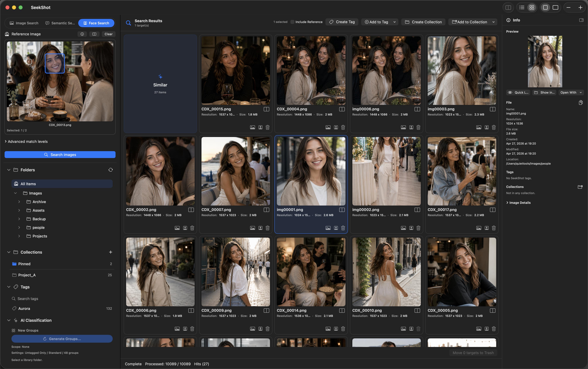Screen dimensions: 588x369
Task: Zoom out thumbnails with minus button
Action: 569,8
